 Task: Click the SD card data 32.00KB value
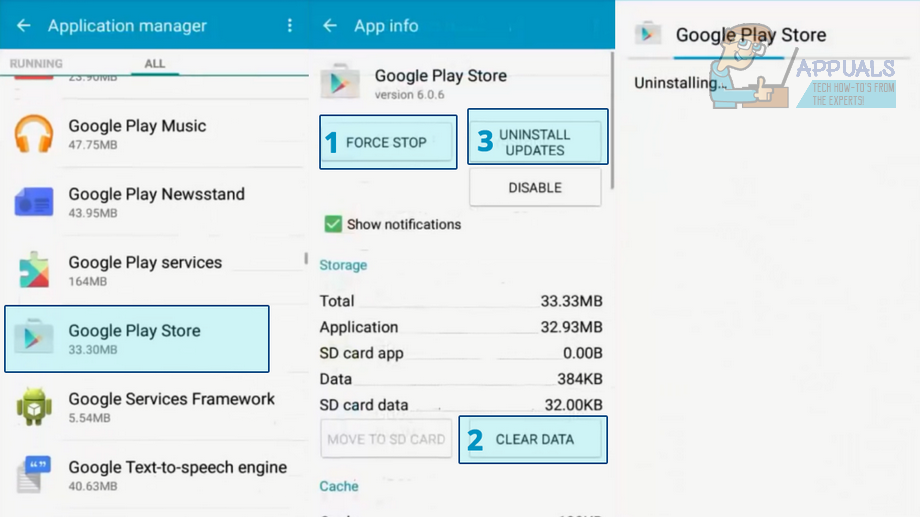coord(573,405)
